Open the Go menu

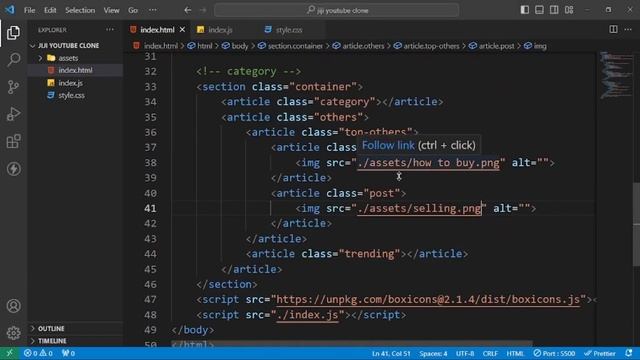pyautogui.click(x=133, y=10)
